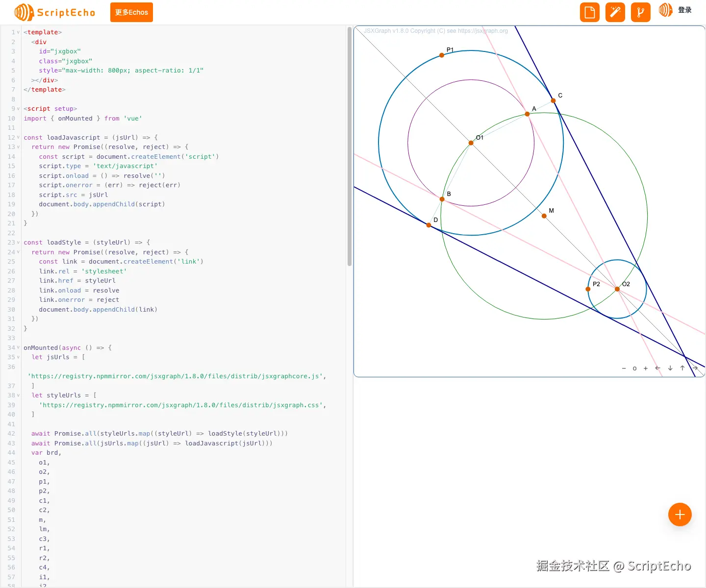Screen dimensions: 706x588
Task: Select point M on the graph
Action: (544, 216)
